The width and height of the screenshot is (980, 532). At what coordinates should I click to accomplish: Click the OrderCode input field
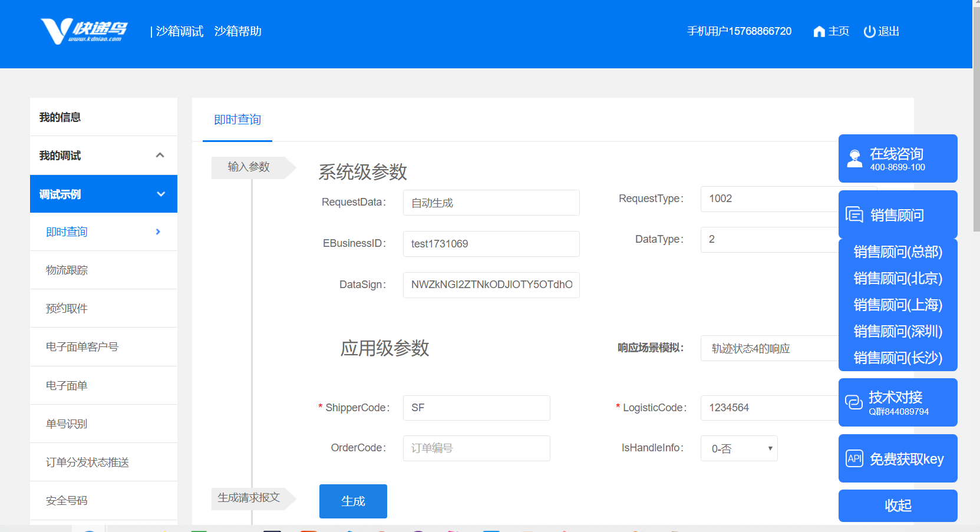click(x=476, y=448)
